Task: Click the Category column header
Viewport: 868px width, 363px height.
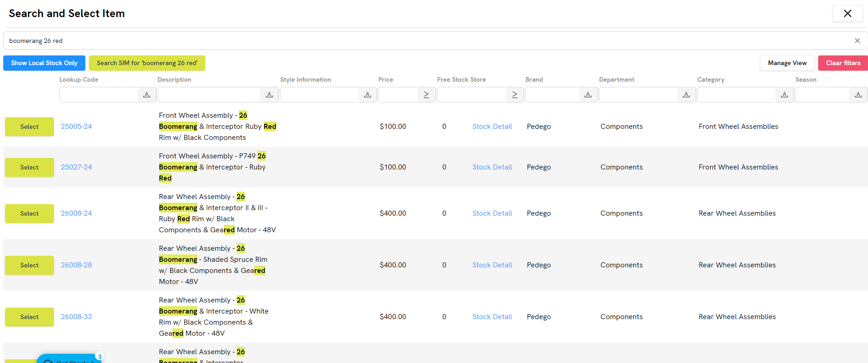Action: pos(711,79)
